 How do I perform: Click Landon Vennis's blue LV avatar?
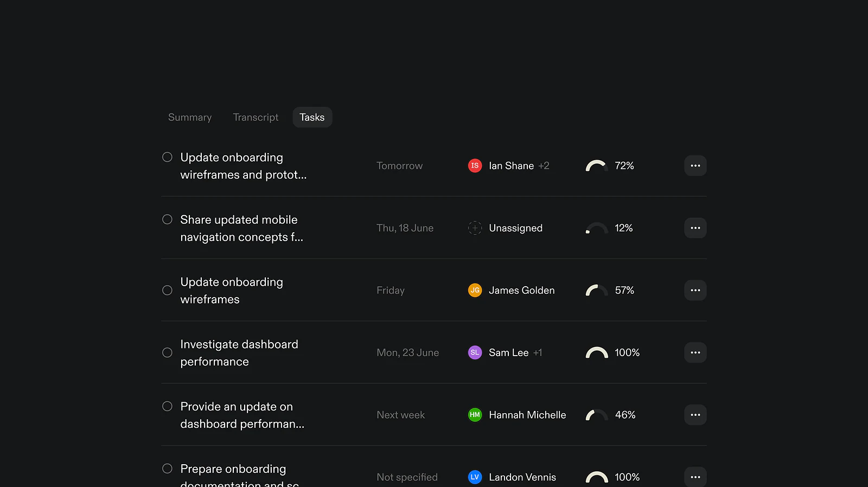click(475, 477)
